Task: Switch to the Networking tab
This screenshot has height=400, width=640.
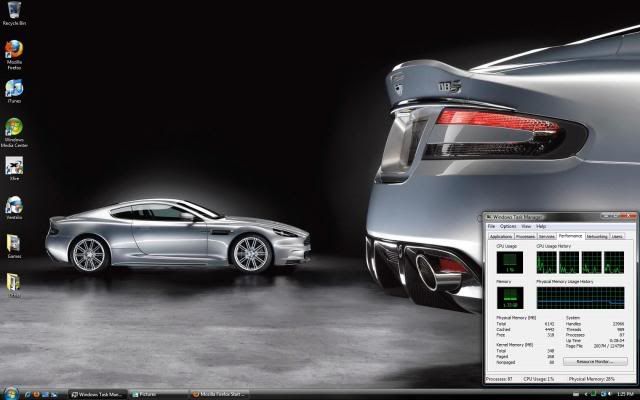Action: tap(597, 236)
